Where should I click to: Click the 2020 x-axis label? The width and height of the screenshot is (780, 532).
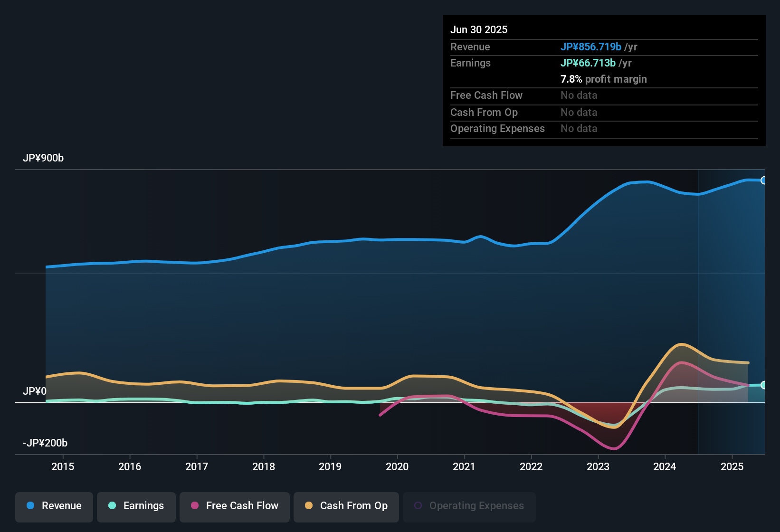(397, 467)
